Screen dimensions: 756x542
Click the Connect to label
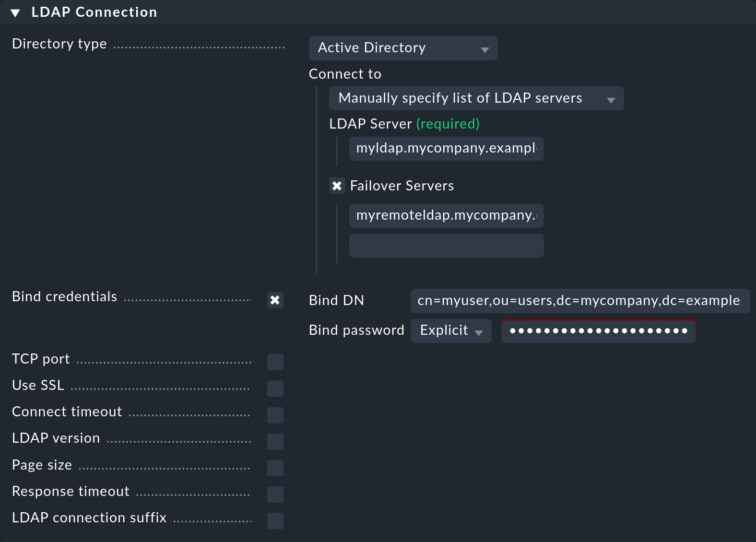tap(345, 74)
